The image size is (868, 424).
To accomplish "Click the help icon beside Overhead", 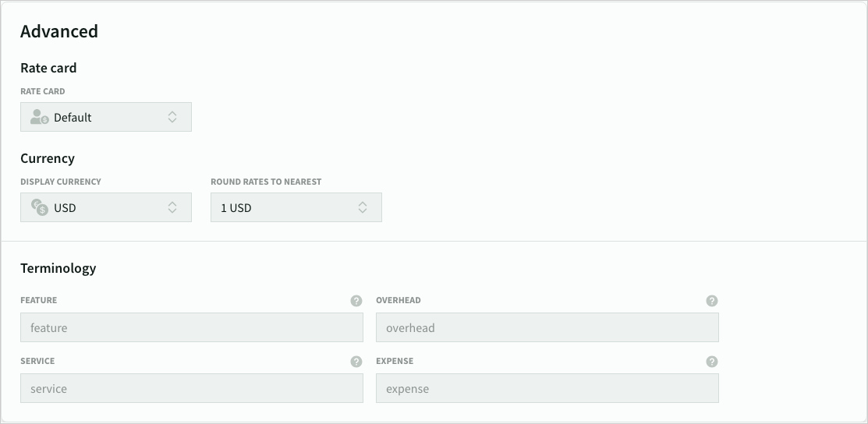I will [712, 301].
